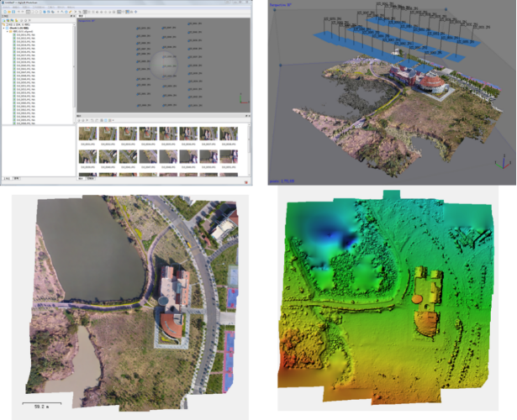
Task: Switch to the Model view tab
Action: coord(81,16)
